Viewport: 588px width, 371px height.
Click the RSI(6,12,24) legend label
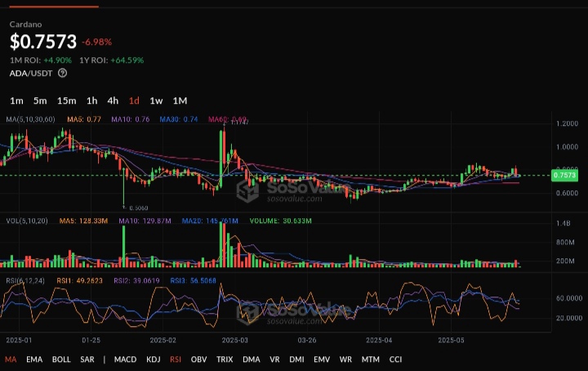click(x=25, y=280)
